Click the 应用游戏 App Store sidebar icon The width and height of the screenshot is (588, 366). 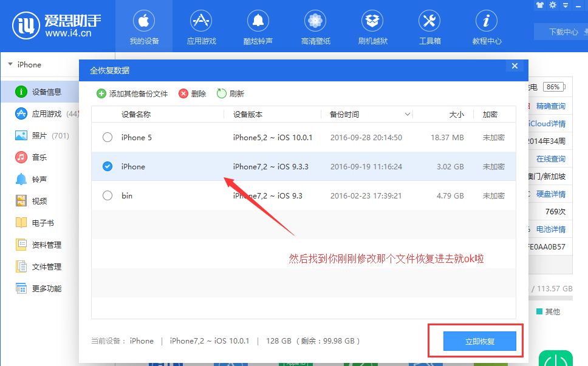coord(21,114)
